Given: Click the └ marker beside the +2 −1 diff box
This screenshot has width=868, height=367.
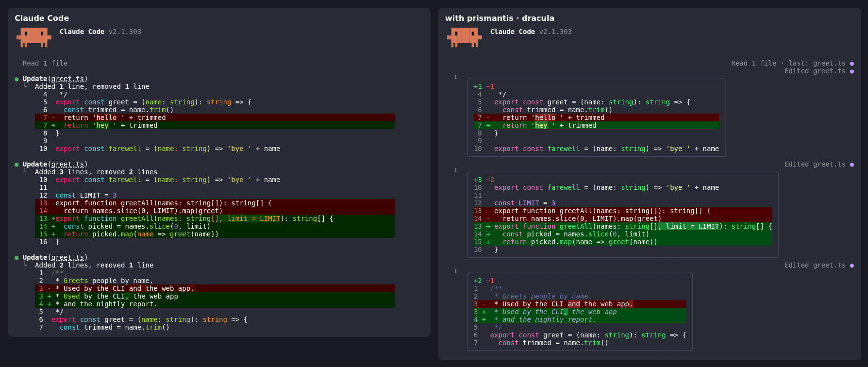Looking at the screenshot, I should 456,271.
